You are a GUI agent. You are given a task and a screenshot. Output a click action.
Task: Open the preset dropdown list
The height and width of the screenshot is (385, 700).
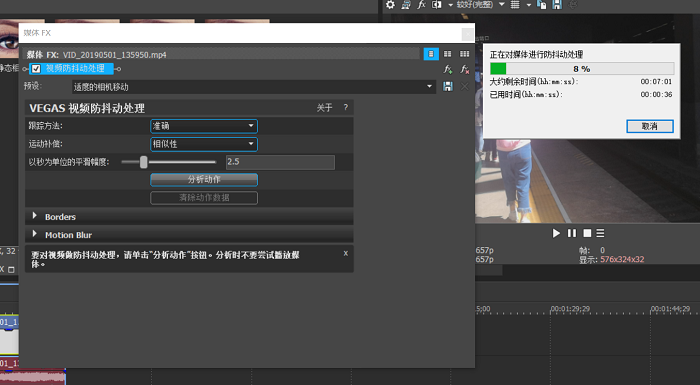point(254,87)
